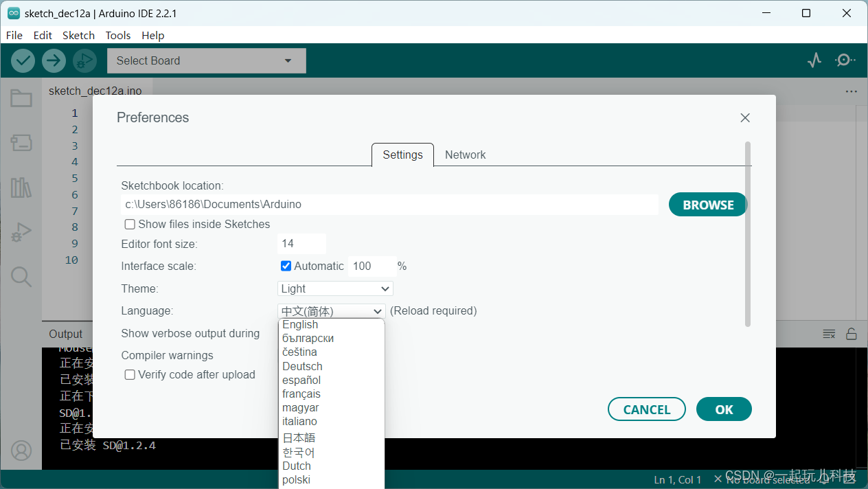This screenshot has width=868, height=489.
Task: Open the File menu
Action: pyautogui.click(x=14, y=36)
